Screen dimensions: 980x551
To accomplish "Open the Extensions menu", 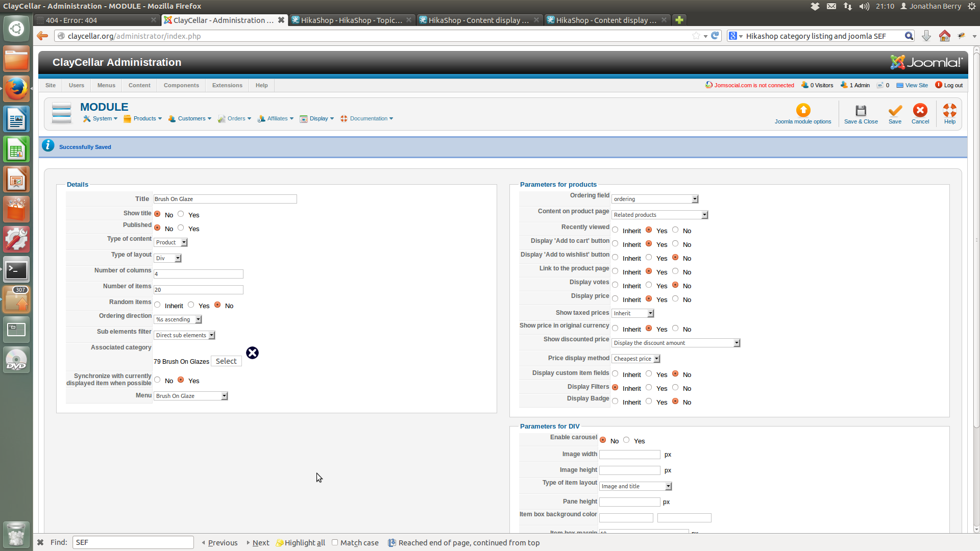I will point(227,85).
